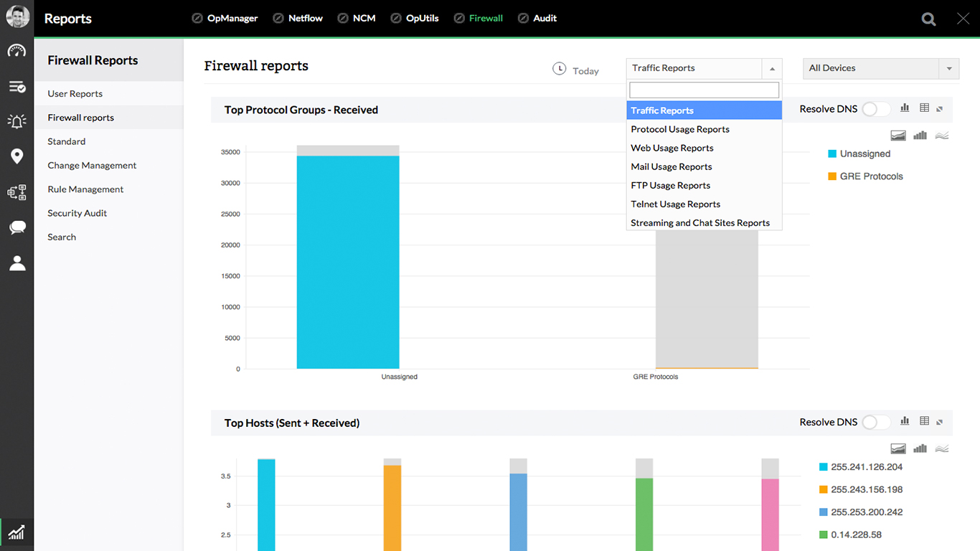Viewport: 980px width, 551px height.
Task: Switch to the OpManager tab
Action: click(225, 18)
